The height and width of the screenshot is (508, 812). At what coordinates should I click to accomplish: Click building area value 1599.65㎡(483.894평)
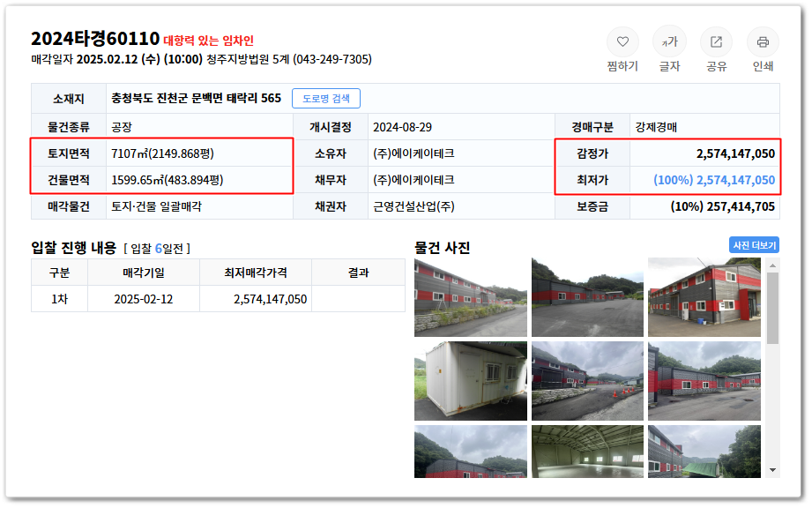(x=168, y=180)
